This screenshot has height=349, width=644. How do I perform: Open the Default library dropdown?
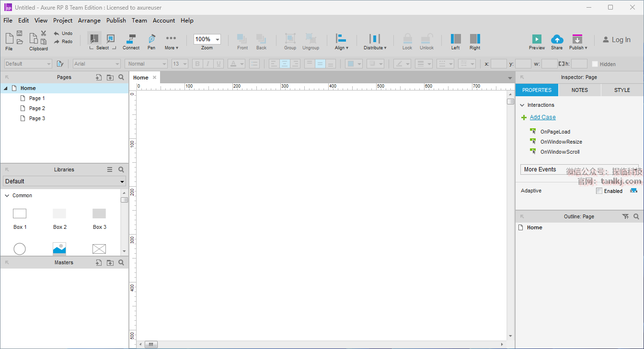tap(64, 181)
